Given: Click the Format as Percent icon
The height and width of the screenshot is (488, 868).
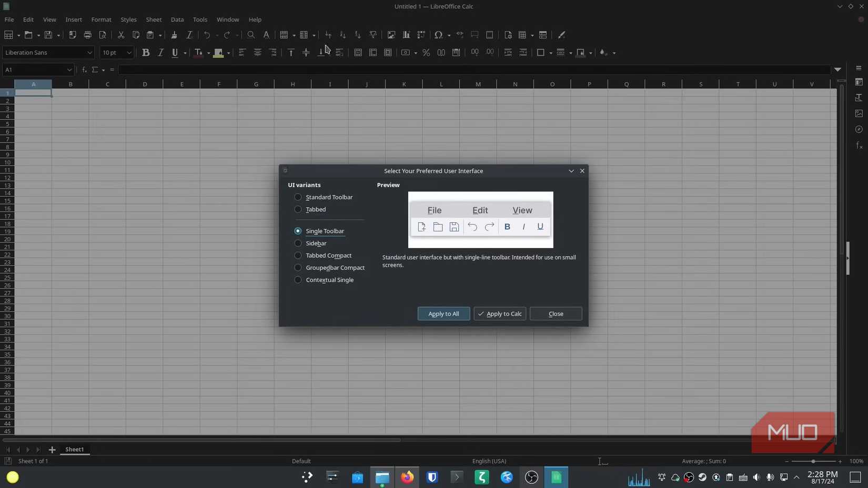Looking at the screenshot, I should 426,53.
